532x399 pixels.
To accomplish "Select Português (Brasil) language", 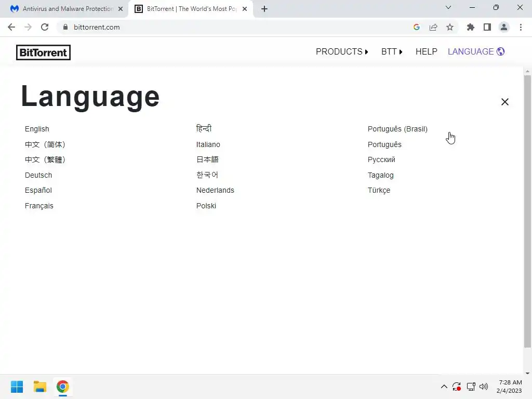I will pos(397,129).
